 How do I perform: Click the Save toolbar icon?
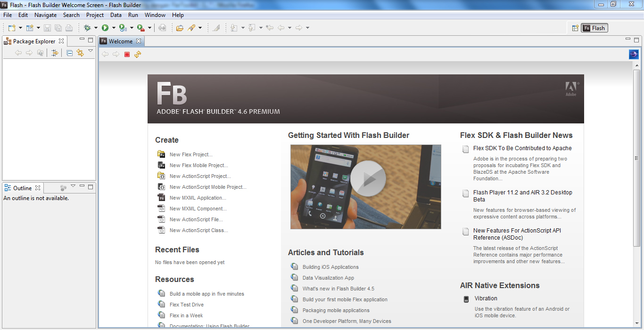click(47, 28)
